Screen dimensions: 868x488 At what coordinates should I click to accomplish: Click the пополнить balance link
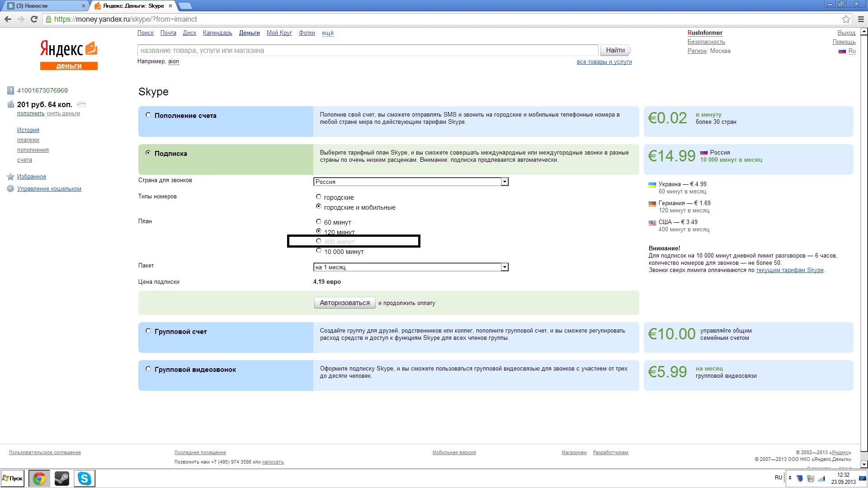[31, 113]
